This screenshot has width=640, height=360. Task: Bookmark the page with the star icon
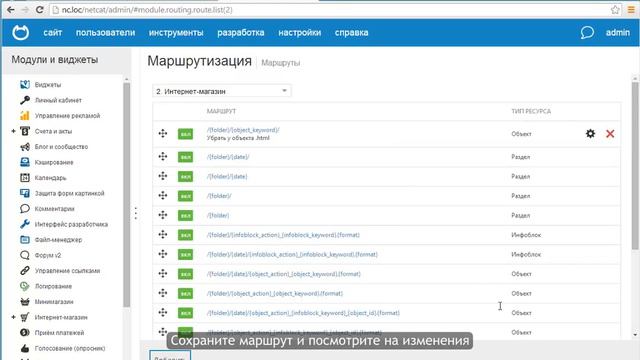click(615, 10)
